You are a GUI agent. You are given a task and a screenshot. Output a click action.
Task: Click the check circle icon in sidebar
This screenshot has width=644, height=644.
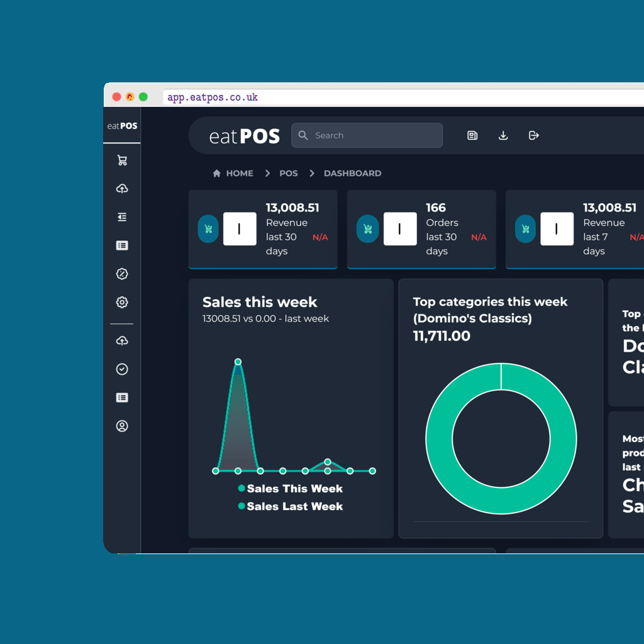(x=122, y=369)
